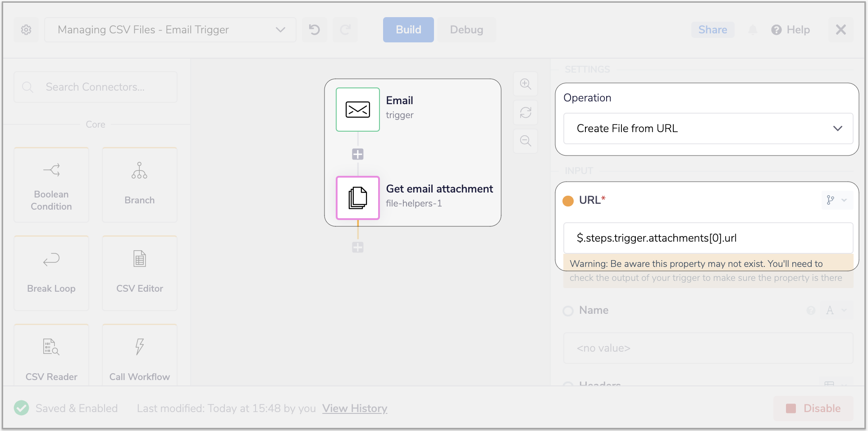868x431 pixels.
Task: Open View History
Action: click(355, 408)
